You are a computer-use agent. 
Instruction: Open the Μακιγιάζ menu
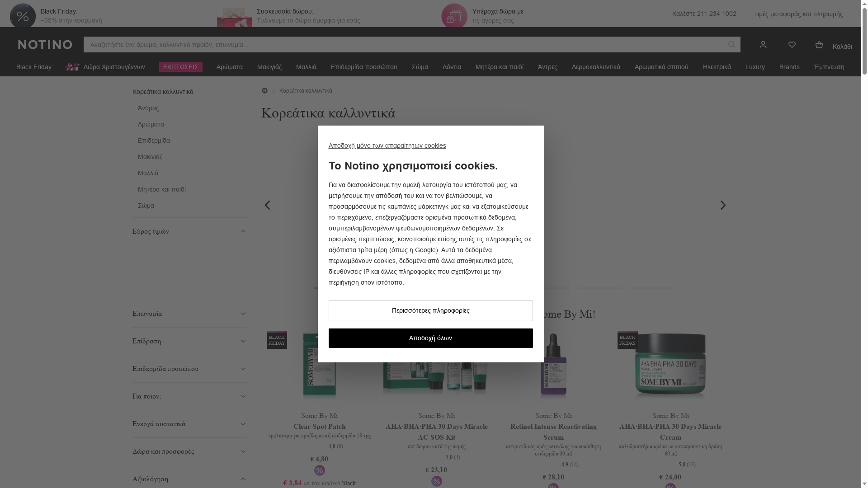[269, 67]
